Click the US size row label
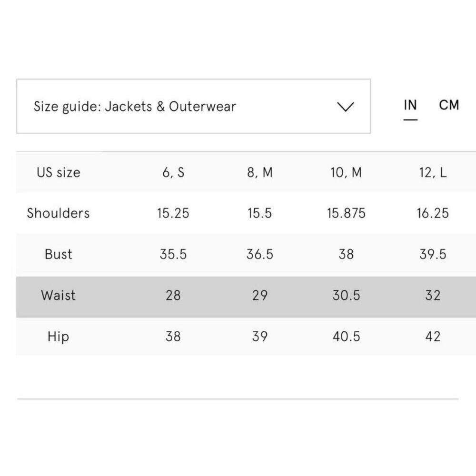This screenshot has width=476, height=476. [x=58, y=172]
